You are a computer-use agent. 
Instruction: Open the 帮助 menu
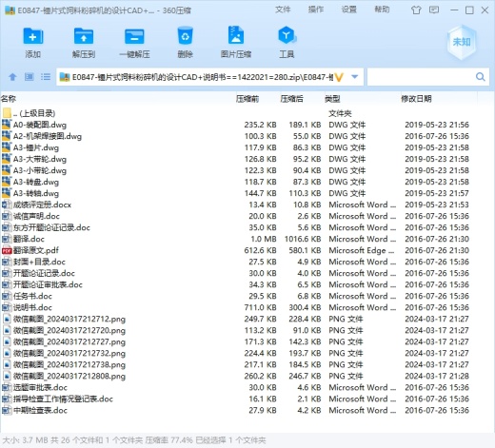pos(382,10)
